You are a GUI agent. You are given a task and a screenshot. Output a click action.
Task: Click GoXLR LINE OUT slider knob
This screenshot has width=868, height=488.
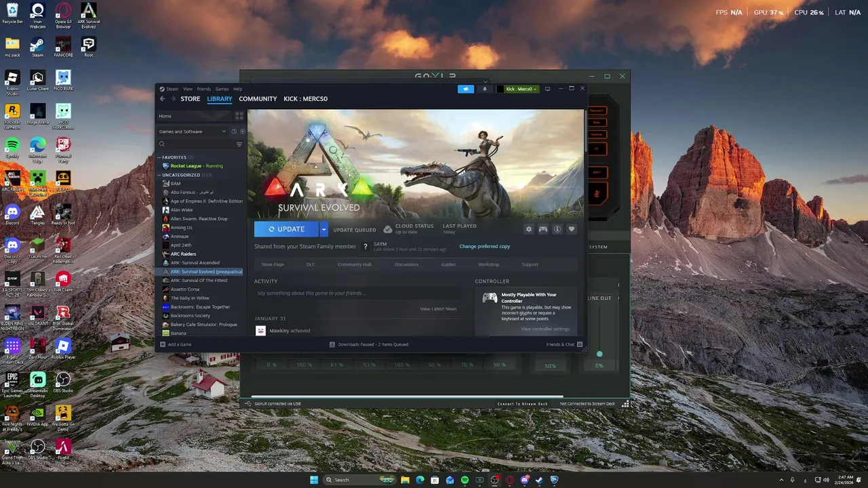click(599, 354)
